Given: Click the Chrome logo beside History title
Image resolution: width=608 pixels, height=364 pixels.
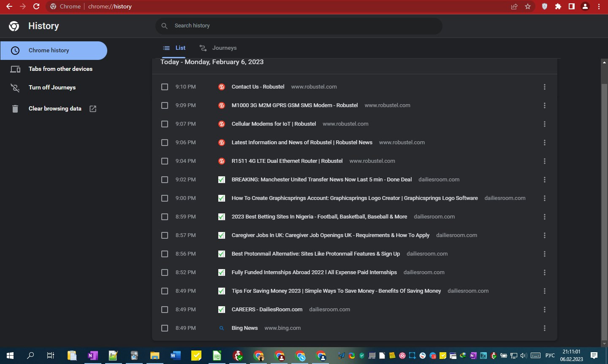Looking at the screenshot, I should [14, 26].
